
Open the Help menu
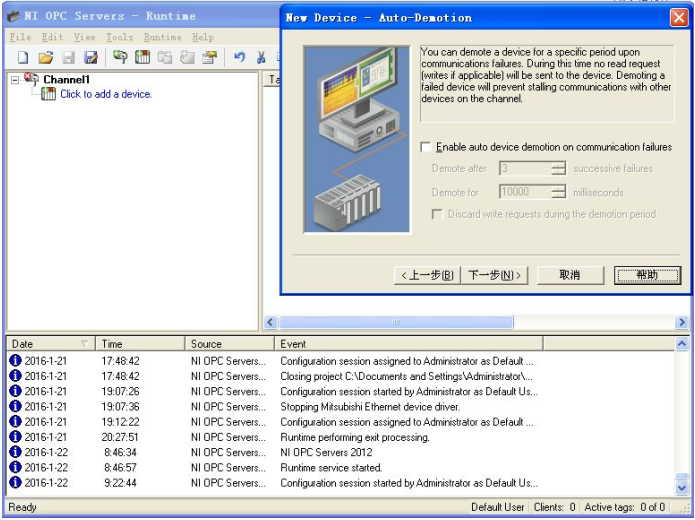click(x=203, y=37)
